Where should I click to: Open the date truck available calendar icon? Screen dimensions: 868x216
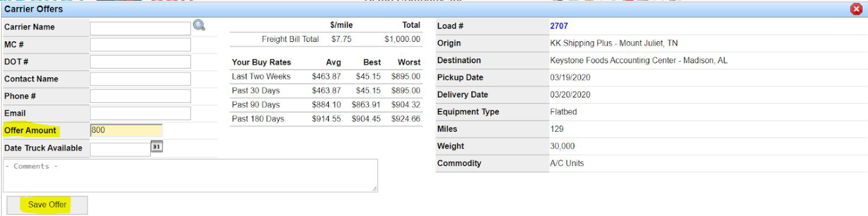[157, 147]
